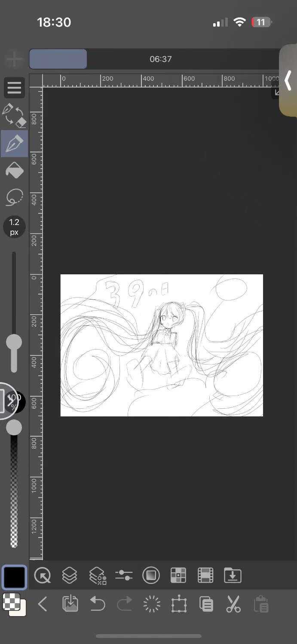Select the blue canvas tab
This screenshot has height=644, width=297.
pyautogui.click(x=58, y=59)
